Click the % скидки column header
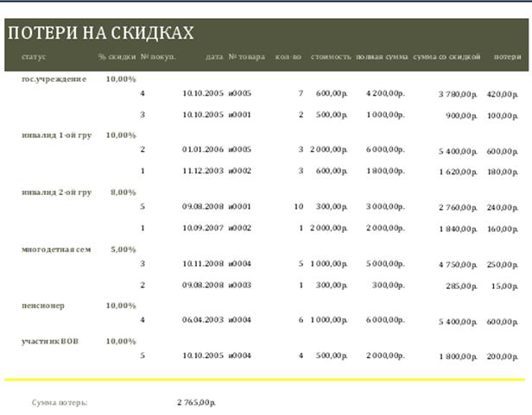The height and width of the screenshot is (415, 532). coord(117,57)
